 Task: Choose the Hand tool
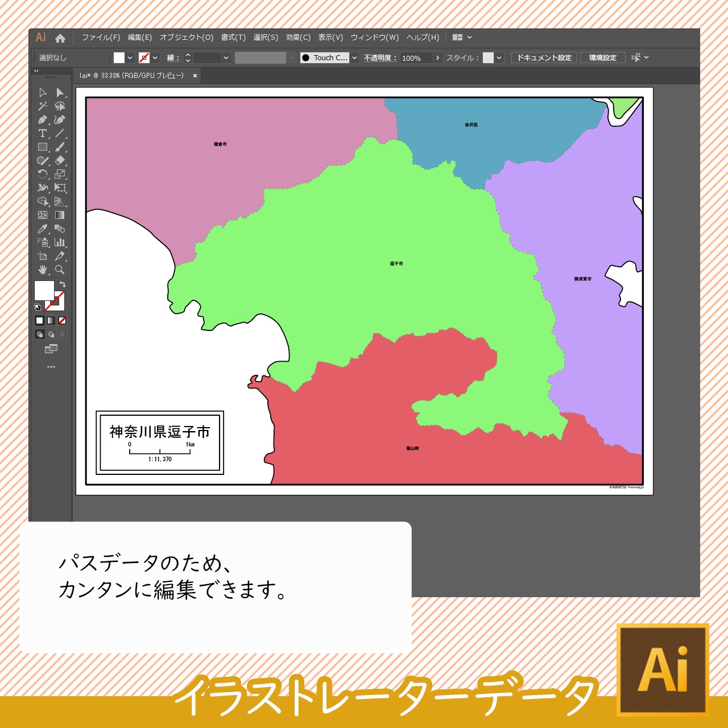click(x=43, y=270)
